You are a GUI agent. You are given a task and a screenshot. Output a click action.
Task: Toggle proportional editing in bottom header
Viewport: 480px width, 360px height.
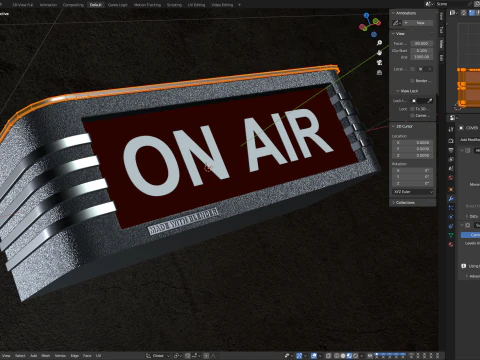206,356
